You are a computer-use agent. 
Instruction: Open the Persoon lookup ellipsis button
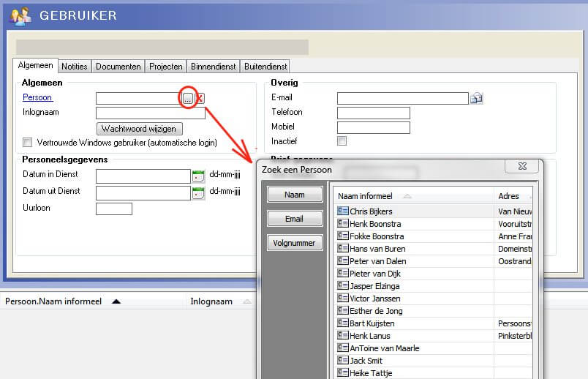pos(187,98)
